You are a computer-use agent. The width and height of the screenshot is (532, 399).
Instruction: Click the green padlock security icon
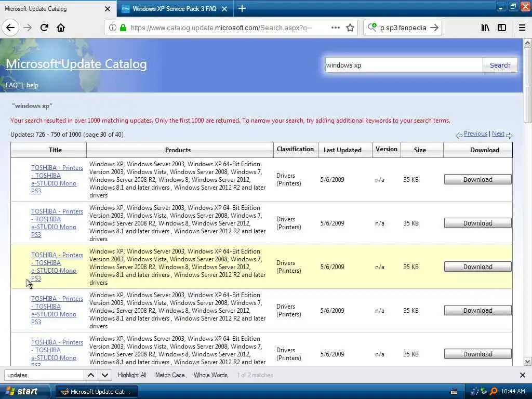tap(123, 28)
